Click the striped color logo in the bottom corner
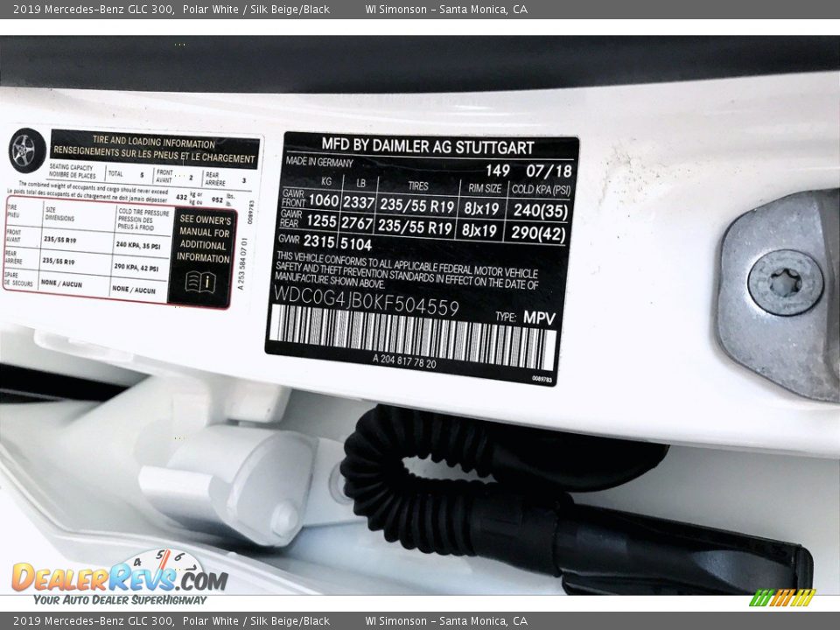Viewport: 840px width, 630px height. [782, 598]
